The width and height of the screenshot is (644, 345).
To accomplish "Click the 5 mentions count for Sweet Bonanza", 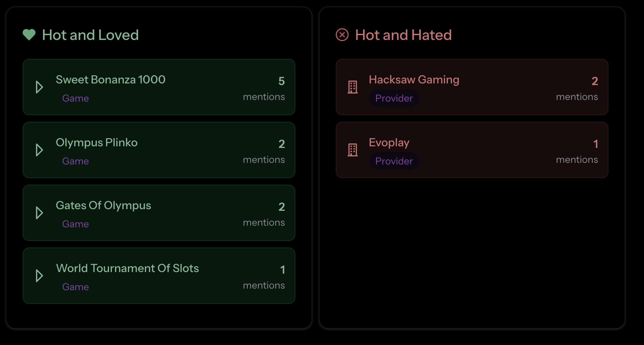I will pos(281,81).
